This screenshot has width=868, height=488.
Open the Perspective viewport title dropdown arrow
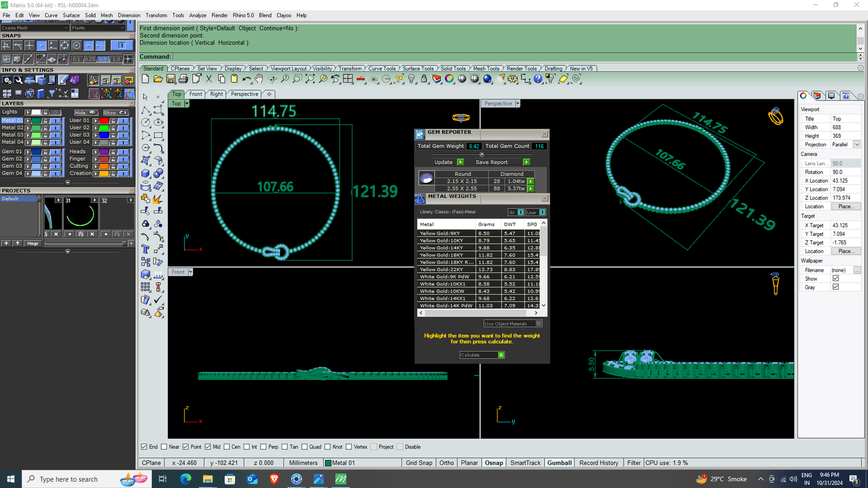pyautogui.click(x=518, y=104)
